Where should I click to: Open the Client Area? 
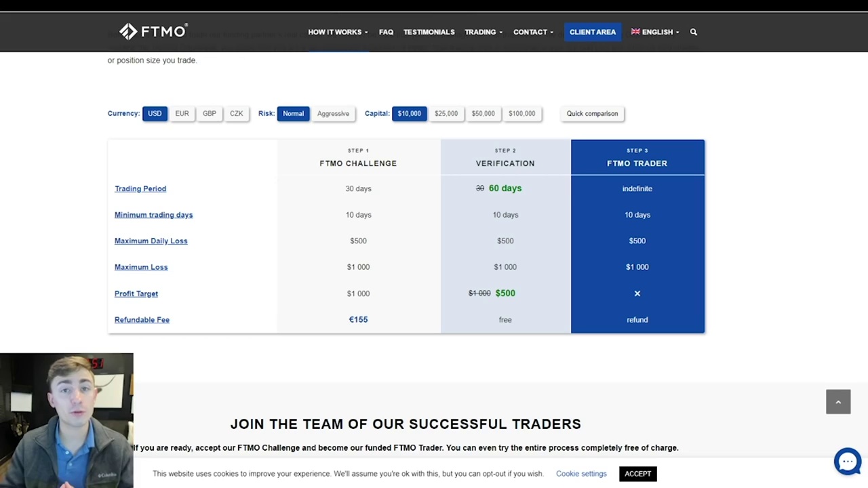tap(593, 32)
